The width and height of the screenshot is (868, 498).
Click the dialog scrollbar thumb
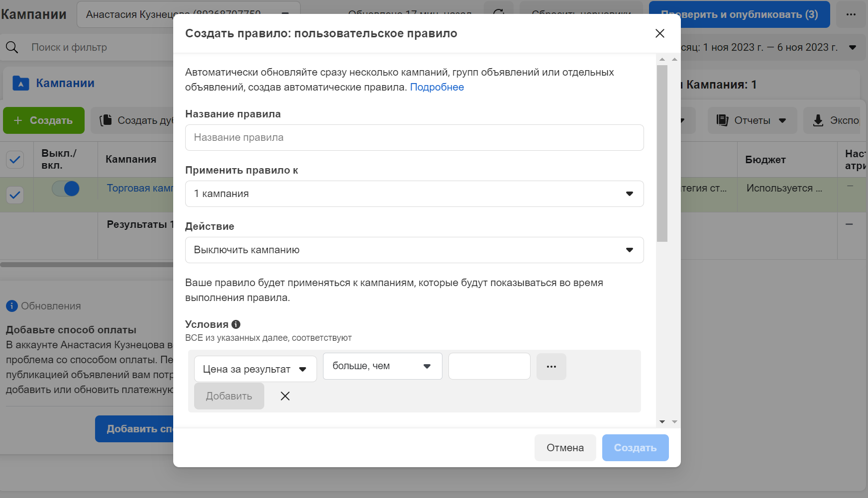pos(662,153)
